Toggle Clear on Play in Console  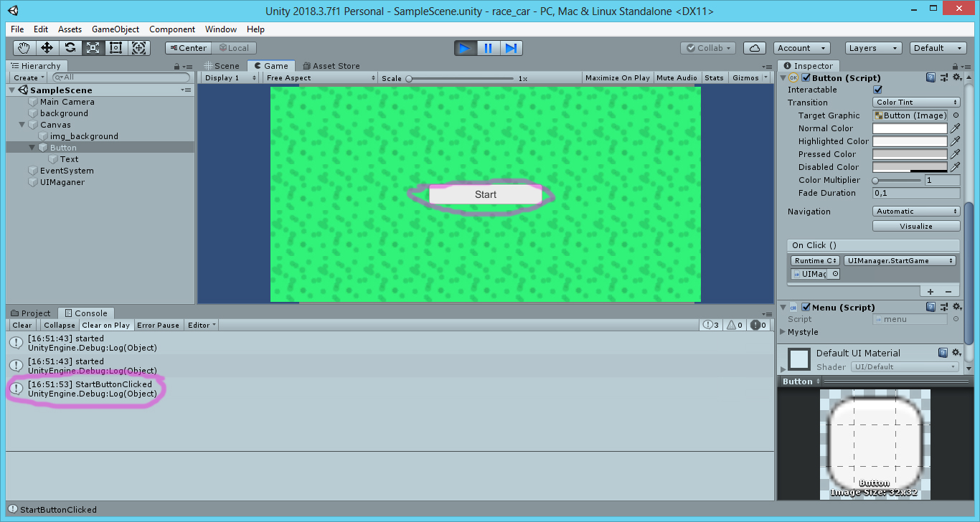[x=106, y=325]
